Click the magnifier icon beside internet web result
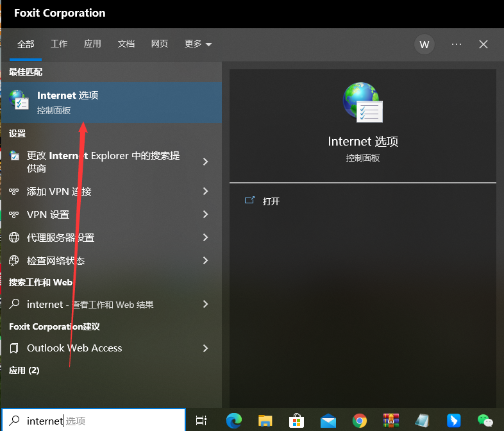The image size is (504, 431). click(x=14, y=304)
